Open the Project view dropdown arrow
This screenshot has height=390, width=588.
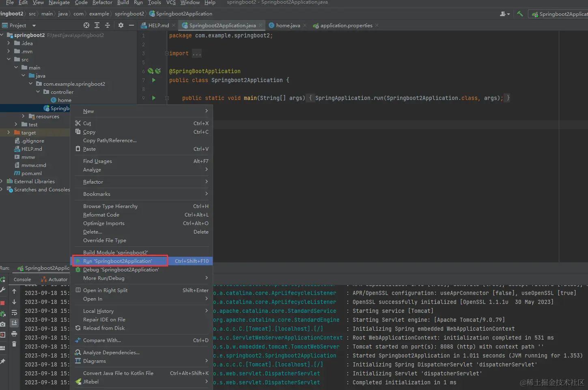point(34,26)
